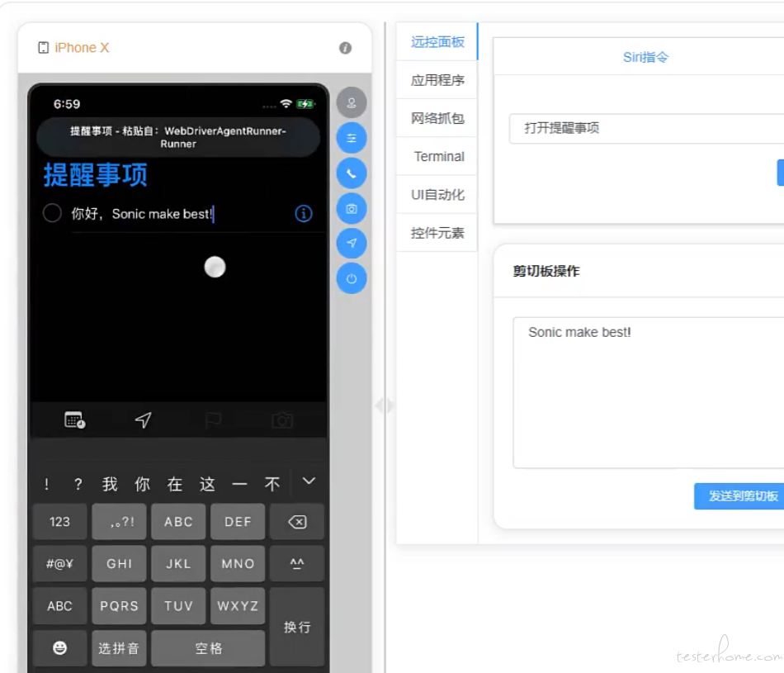This screenshot has width=784, height=673.
Task: Tap the 这 suggestion
Action: point(207,484)
